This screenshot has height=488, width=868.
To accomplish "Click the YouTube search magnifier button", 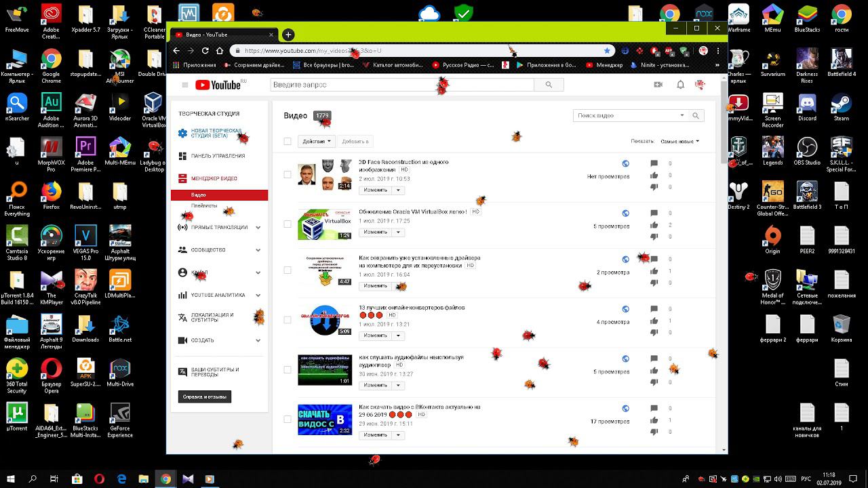I will pos(549,85).
